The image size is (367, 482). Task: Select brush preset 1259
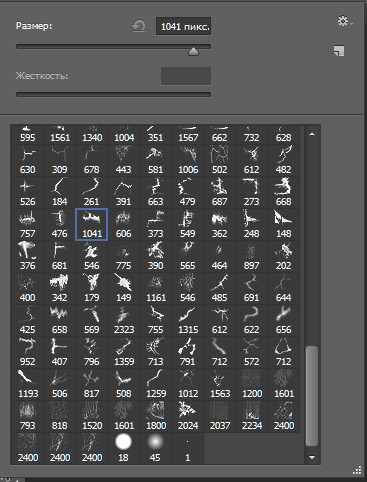coord(155,385)
